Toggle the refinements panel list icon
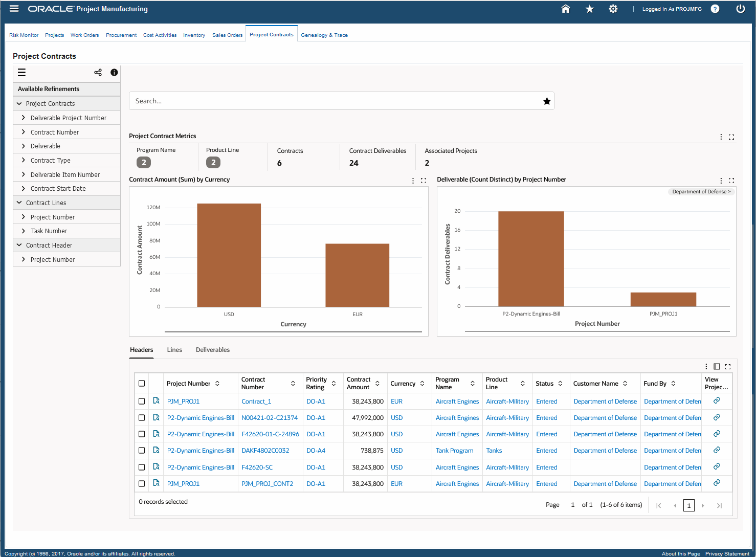Viewport: 756px width, 557px height. (21, 73)
